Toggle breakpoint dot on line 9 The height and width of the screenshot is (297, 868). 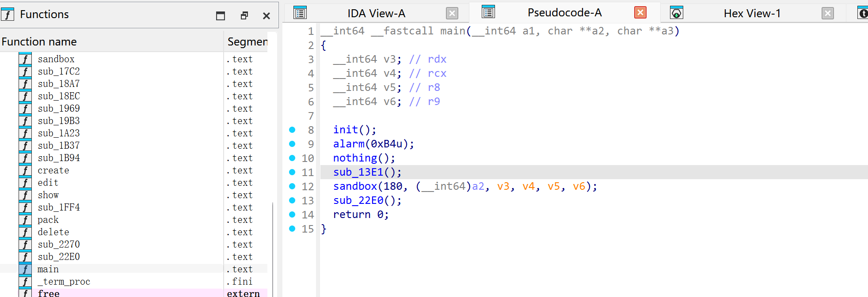click(x=292, y=144)
